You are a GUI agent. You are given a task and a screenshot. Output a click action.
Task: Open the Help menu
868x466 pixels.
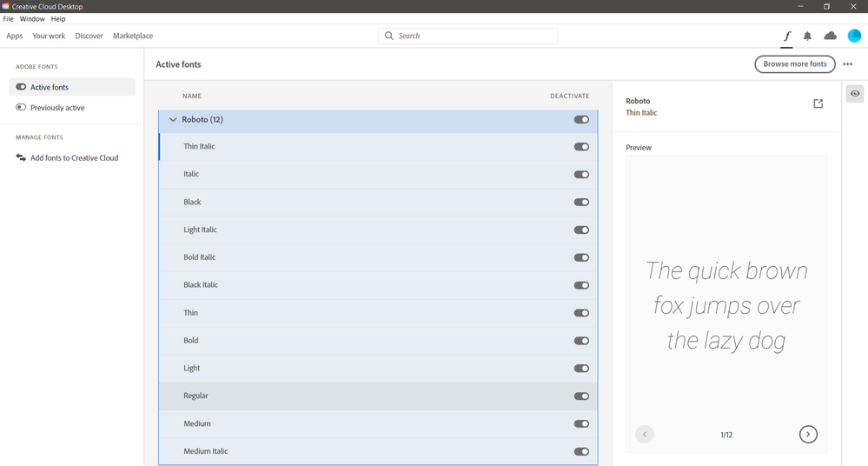(x=58, y=19)
